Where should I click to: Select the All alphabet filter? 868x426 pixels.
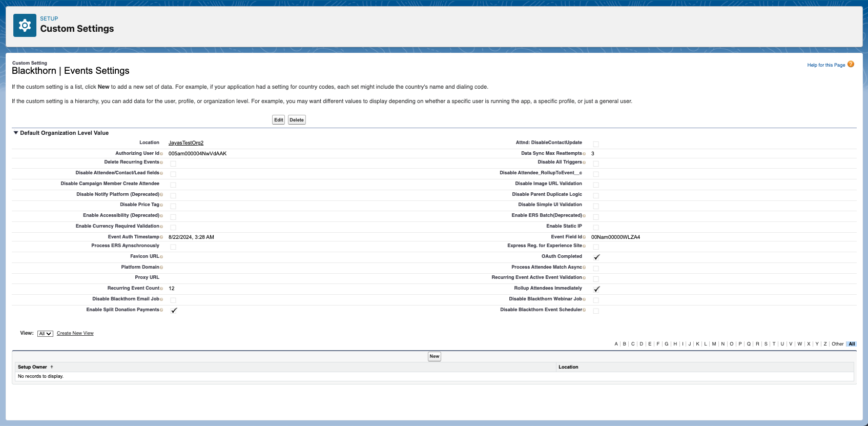coord(852,344)
